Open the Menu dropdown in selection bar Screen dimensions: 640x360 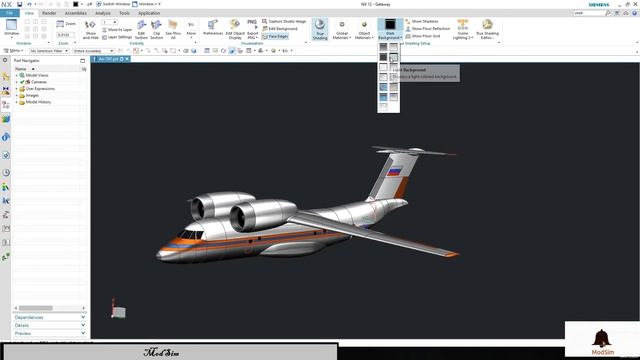tap(13, 51)
